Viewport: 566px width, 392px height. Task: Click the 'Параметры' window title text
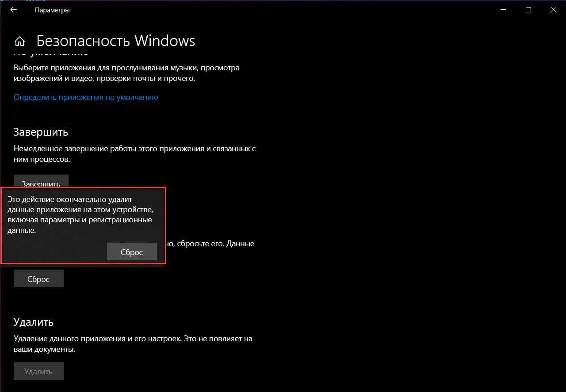click(x=52, y=10)
